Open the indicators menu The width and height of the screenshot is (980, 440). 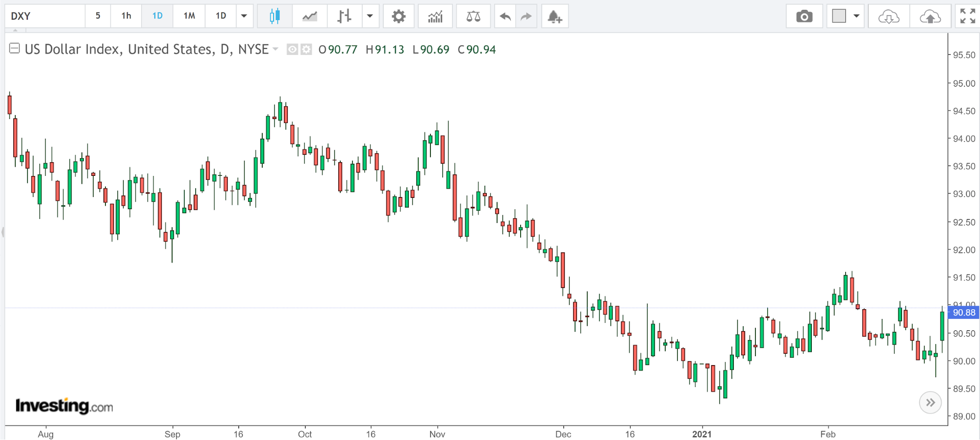435,16
